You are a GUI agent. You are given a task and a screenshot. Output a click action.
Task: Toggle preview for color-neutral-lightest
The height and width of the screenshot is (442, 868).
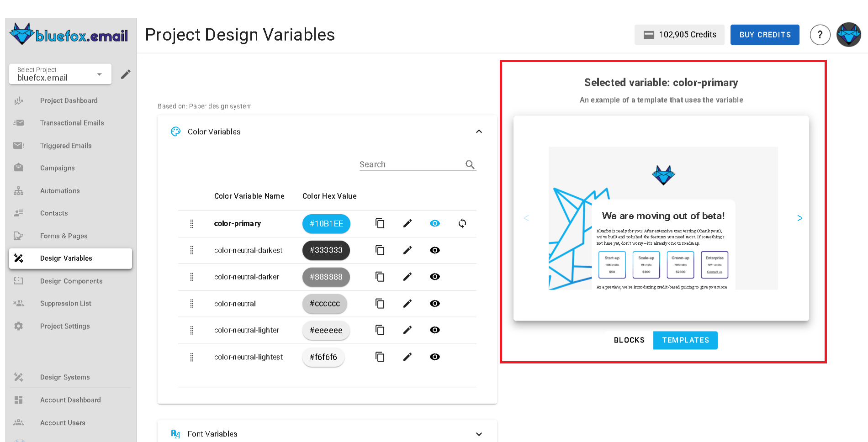click(435, 357)
